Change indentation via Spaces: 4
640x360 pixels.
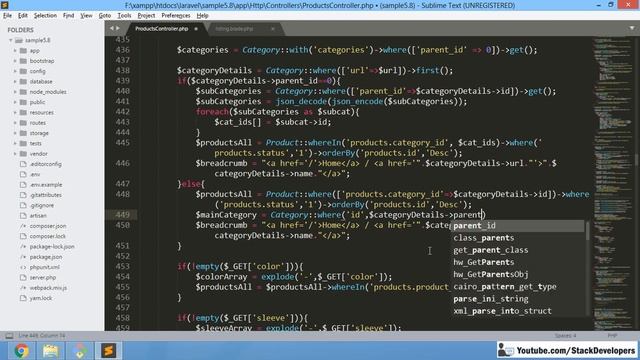pos(565,336)
